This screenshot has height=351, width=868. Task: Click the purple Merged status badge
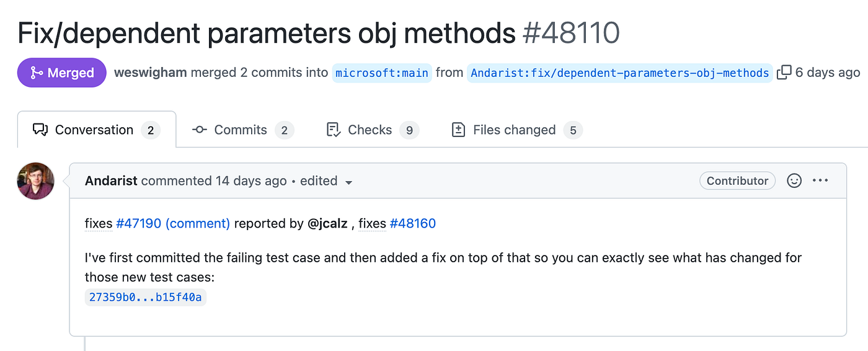point(62,73)
